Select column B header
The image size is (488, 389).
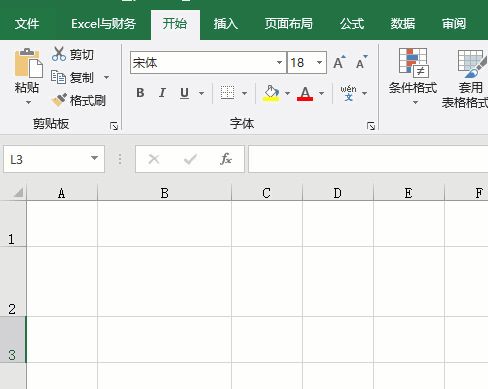[164, 193]
